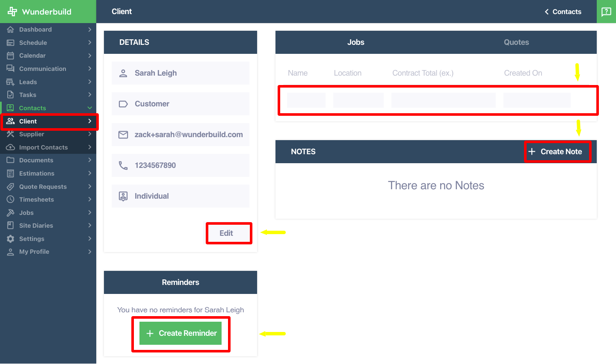Image resolution: width=616 pixels, height=364 pixels.
Task: Click the zack+sarah@wunderbuild.com email field
Action: pyautogui.click(x=181, y=135)
